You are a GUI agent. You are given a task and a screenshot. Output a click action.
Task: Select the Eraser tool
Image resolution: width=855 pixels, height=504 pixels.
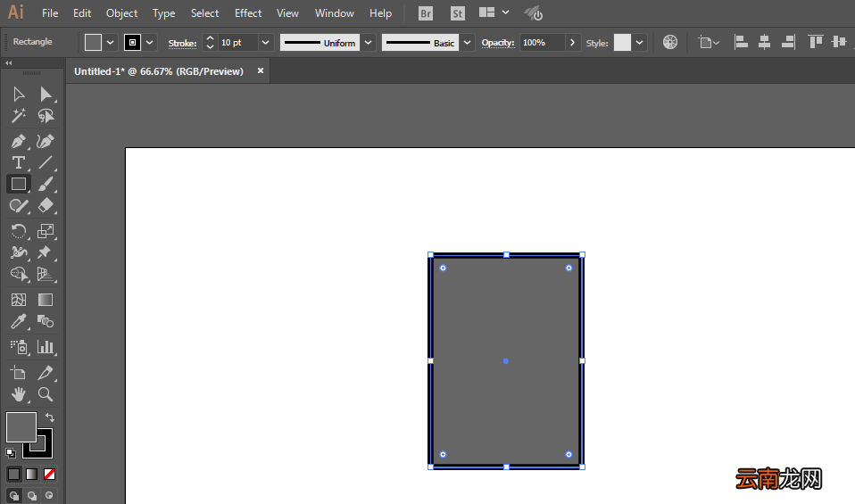click(46, 205)
